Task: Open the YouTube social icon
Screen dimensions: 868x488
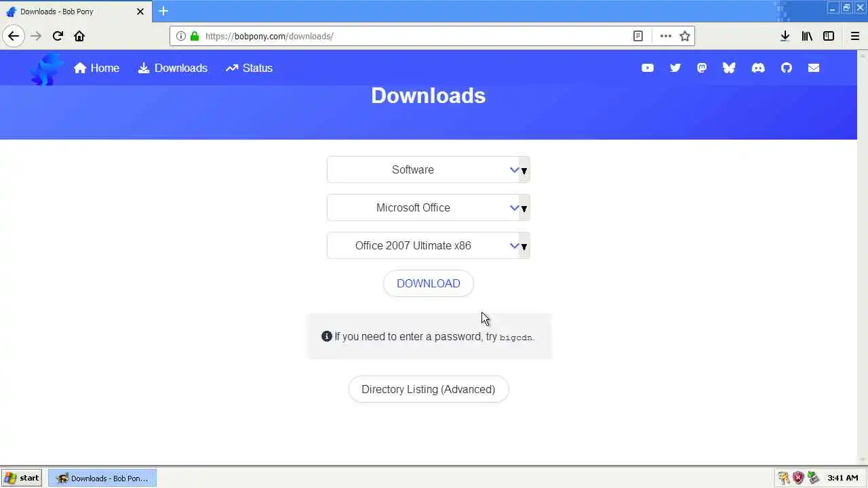Action: pos(648,68)
